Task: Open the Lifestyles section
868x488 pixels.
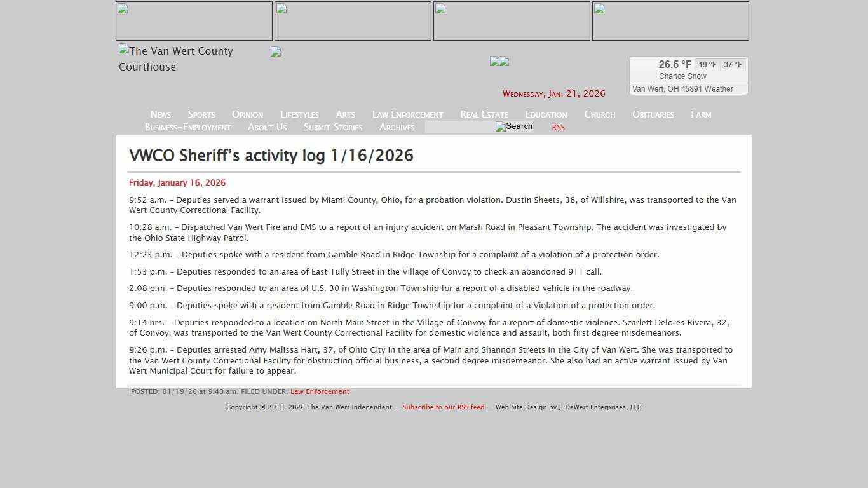Action: 299,114
